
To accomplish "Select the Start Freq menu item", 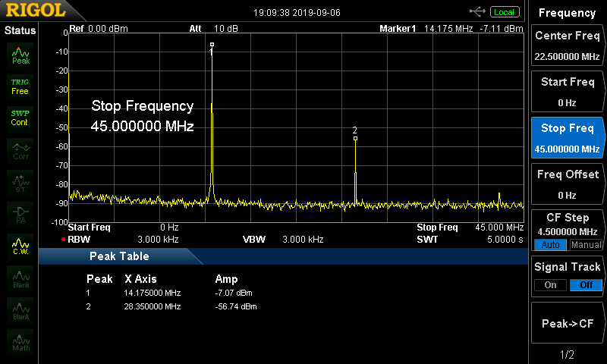I will pos(567,91).
